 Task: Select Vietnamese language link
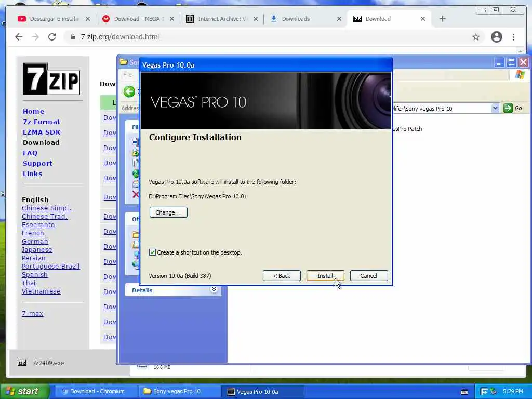point(41,291)
